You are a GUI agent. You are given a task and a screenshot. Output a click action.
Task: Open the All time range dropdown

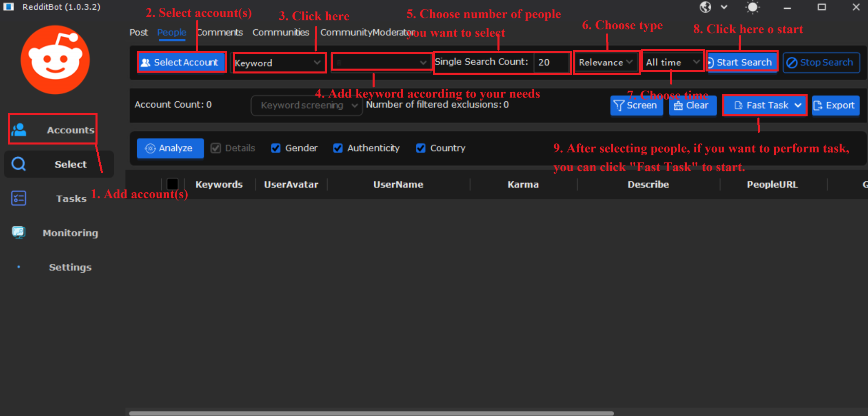tap(673, 62)
